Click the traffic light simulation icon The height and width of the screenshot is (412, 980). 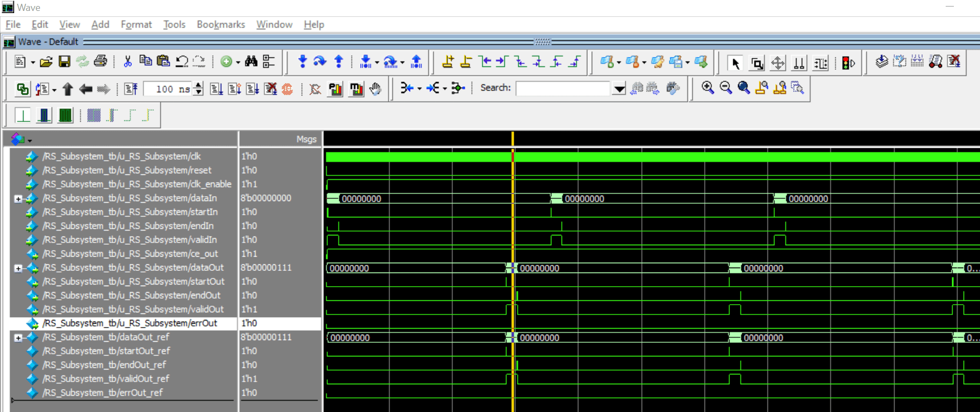(x=848, y=63)
